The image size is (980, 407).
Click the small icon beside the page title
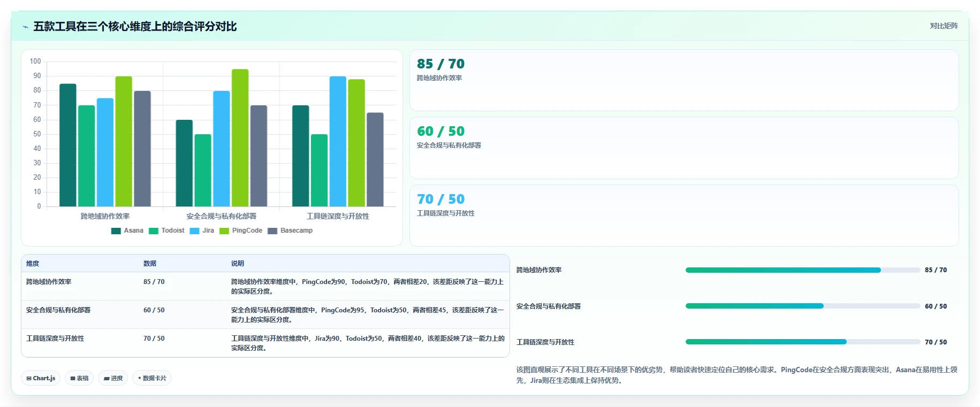tap(25, 27)
